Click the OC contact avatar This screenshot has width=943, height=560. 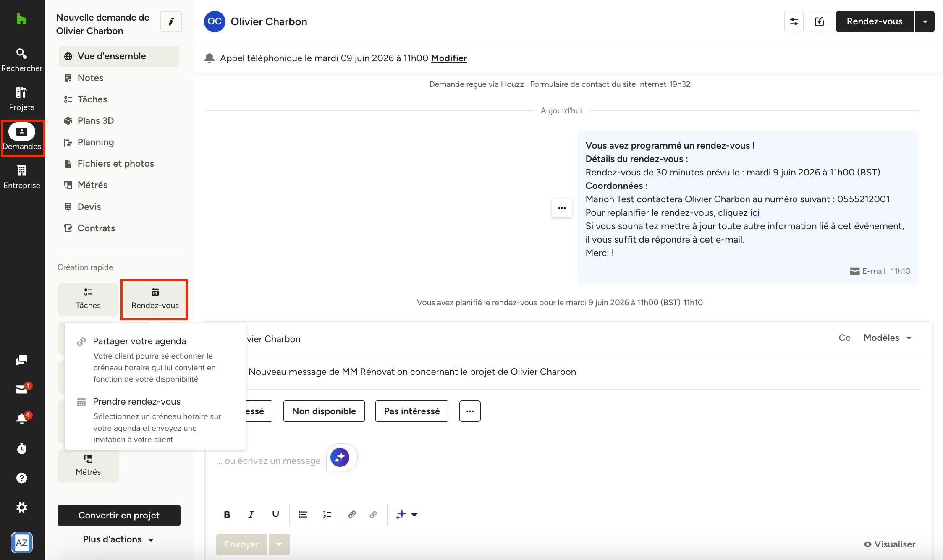pyautogui.click(x=215, y=21)
